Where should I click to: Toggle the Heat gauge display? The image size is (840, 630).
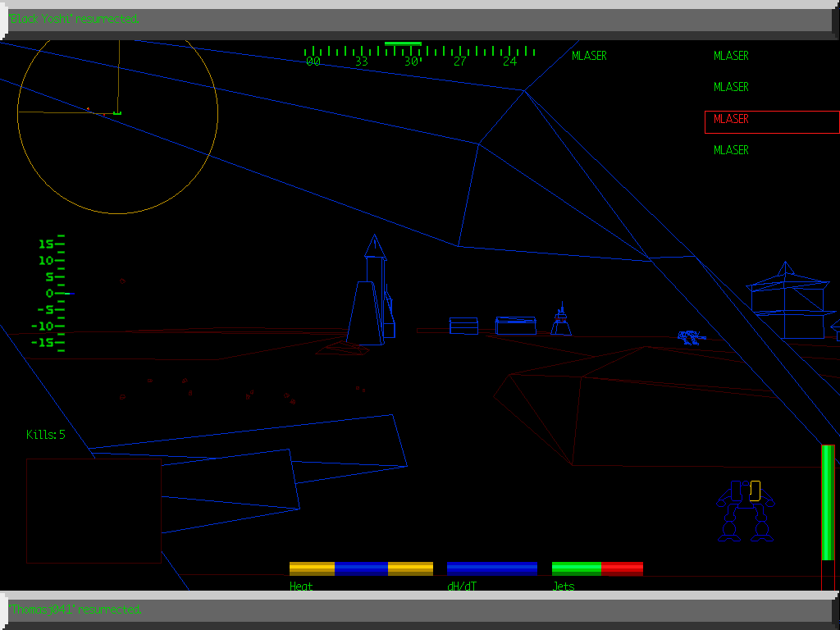pos(361,567)
